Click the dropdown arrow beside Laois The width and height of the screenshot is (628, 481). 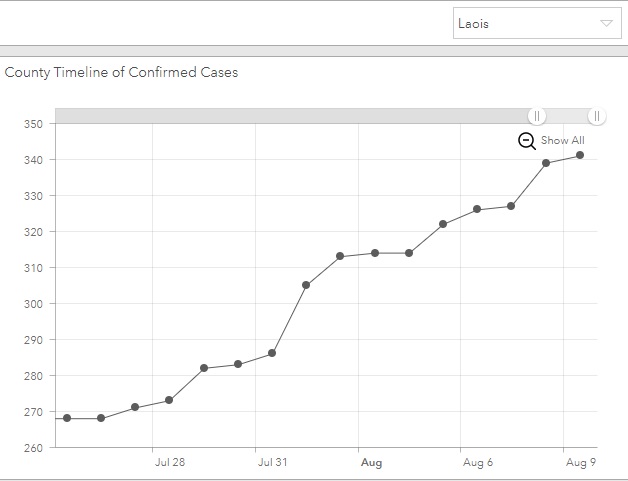pyautogui.click(x=606, y=23)
